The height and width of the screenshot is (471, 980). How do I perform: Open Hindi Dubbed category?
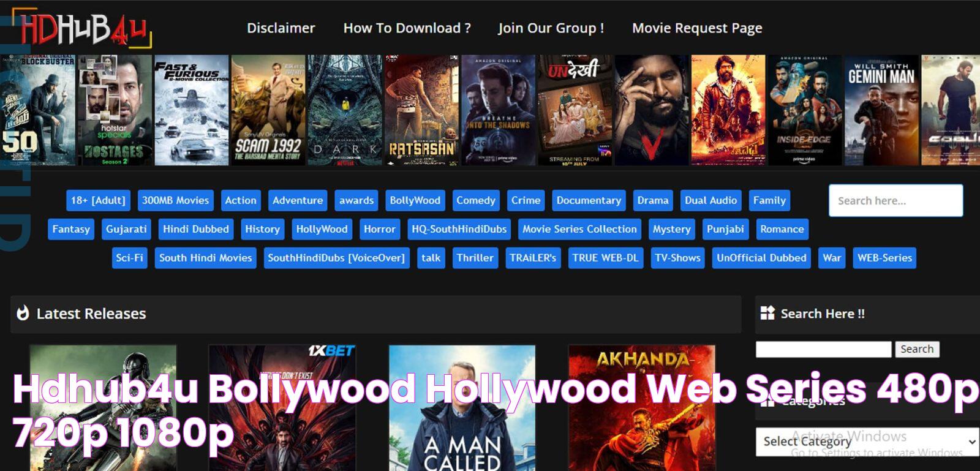point(196,229)
